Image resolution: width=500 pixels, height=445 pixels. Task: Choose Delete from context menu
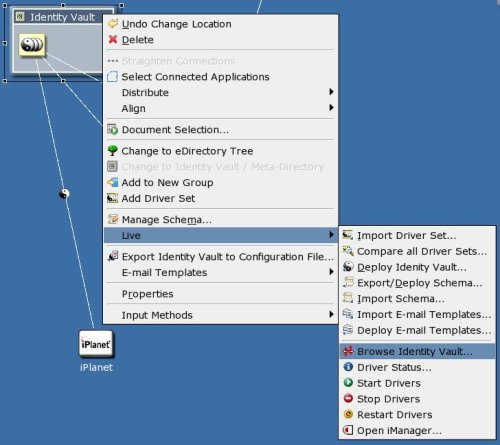[220, 39]
